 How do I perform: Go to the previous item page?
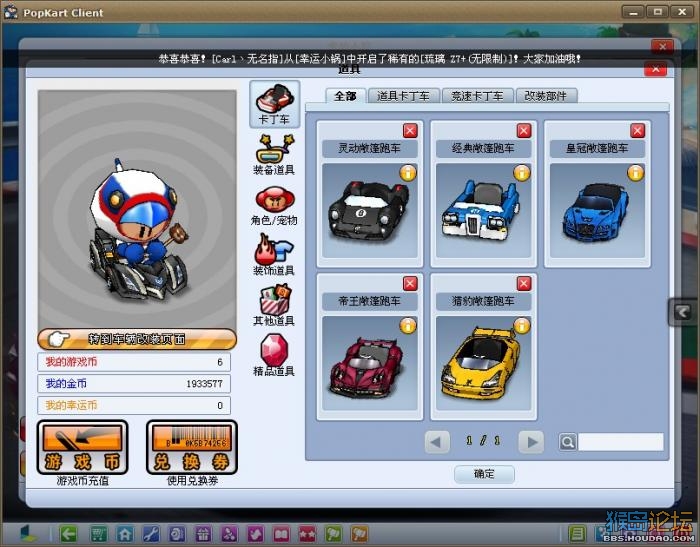click(437, 442)
